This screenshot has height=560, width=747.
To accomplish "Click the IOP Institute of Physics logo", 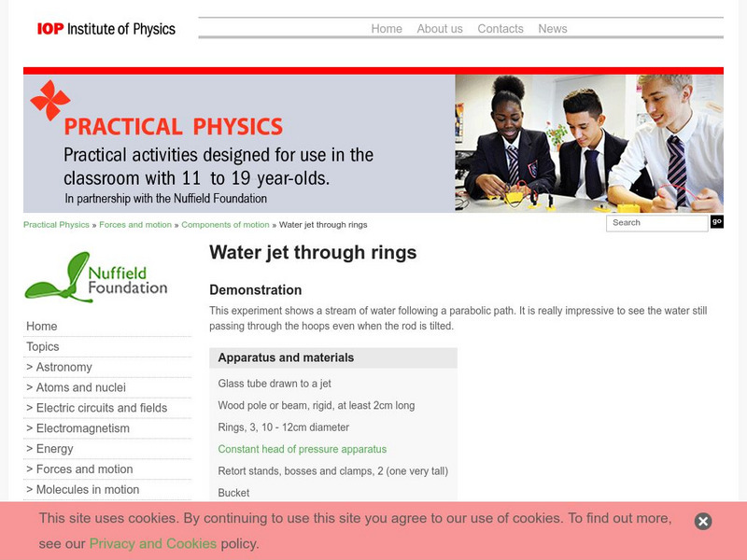I will [106, 29].
